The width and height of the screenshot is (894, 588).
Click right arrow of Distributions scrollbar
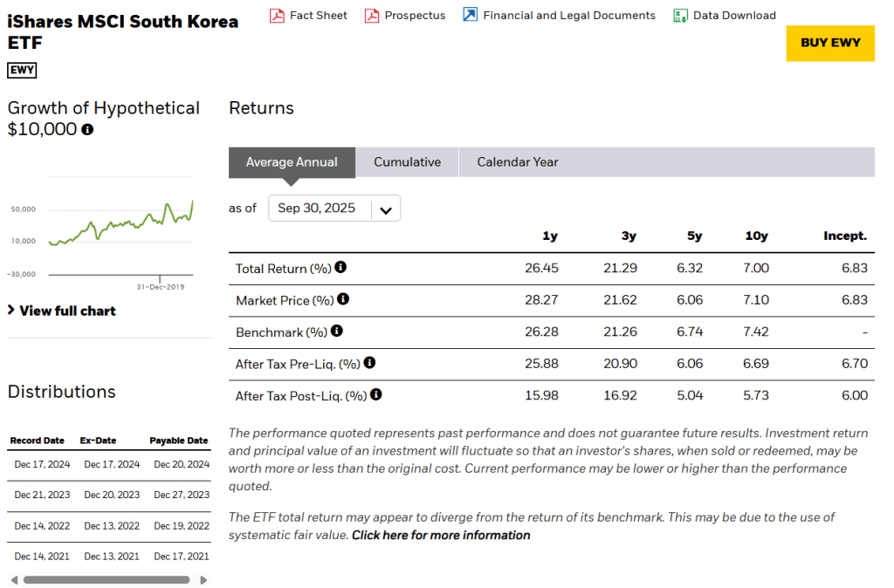tap(203, 580)
